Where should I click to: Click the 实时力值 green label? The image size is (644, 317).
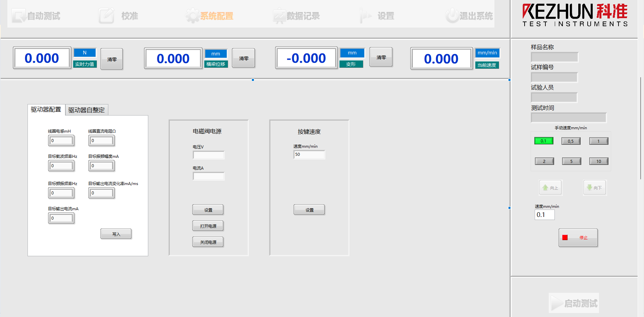(x=85, y=64)
